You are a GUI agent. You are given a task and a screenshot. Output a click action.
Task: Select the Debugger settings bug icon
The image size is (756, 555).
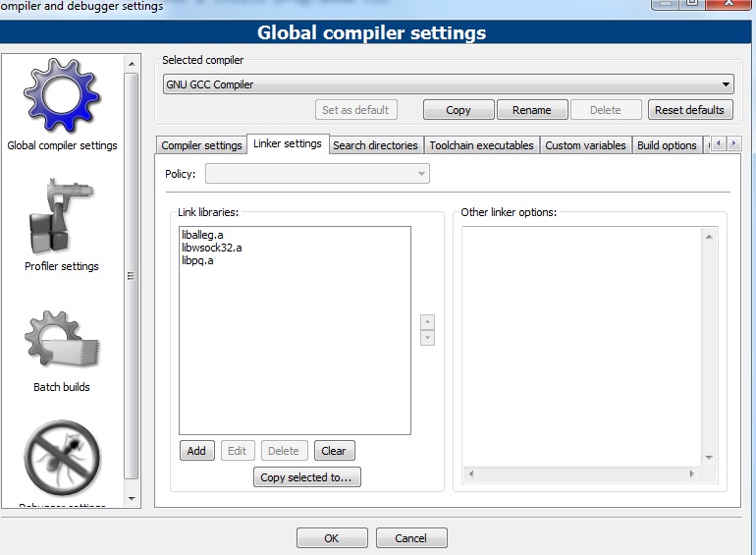coord(62,462)
